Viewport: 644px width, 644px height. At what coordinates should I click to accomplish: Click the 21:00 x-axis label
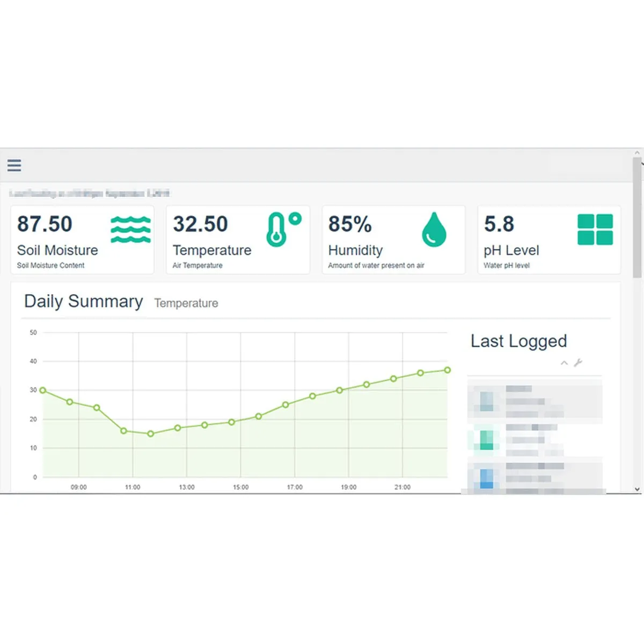402,487
